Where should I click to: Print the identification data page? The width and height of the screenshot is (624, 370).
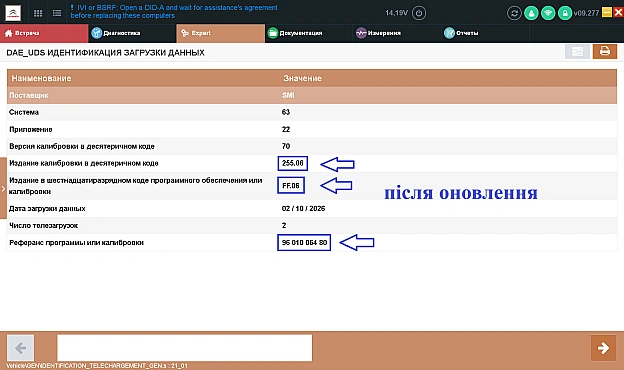coord(605,52)
